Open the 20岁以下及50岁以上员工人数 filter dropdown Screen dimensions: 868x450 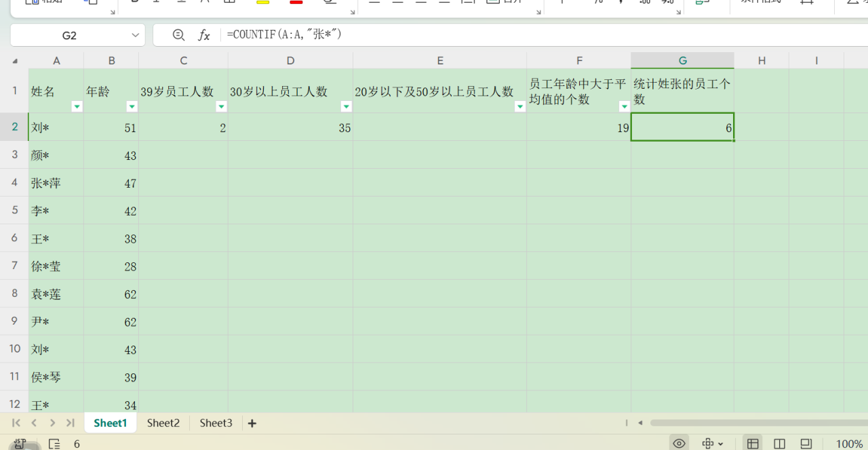click(520, 106)
